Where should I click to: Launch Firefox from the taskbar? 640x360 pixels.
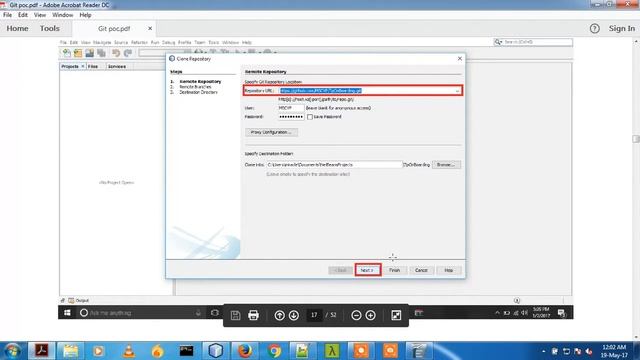[245, 351]
